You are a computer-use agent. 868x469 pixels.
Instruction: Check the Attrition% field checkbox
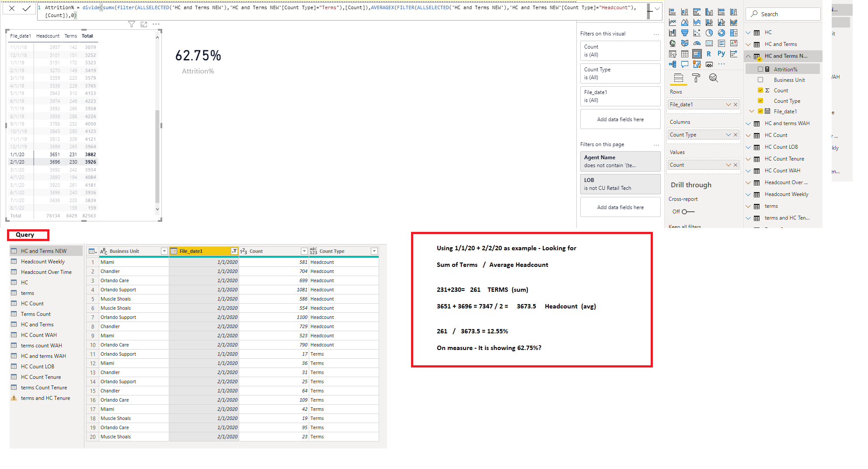point(760,69)
